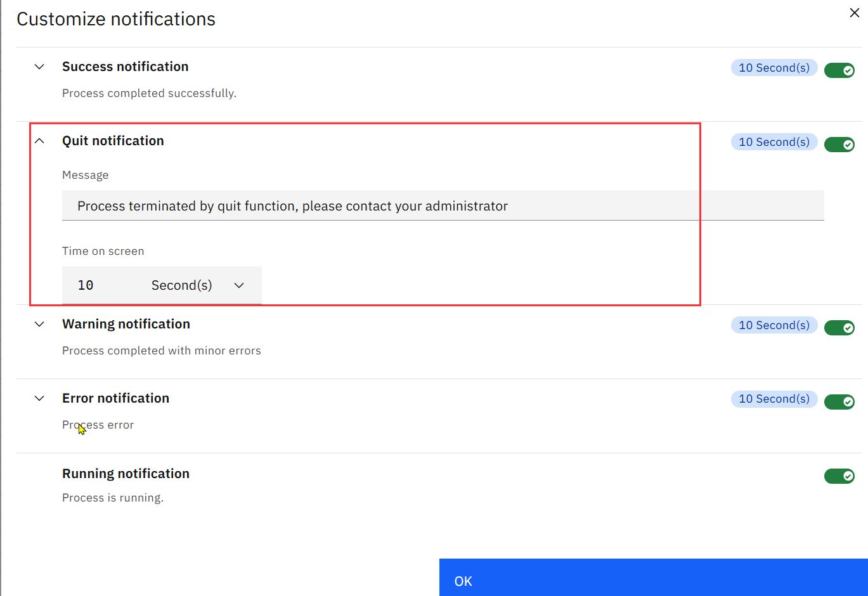
Task: Click the Error notification 10 Second(s) badge
Action: point(774,399)
